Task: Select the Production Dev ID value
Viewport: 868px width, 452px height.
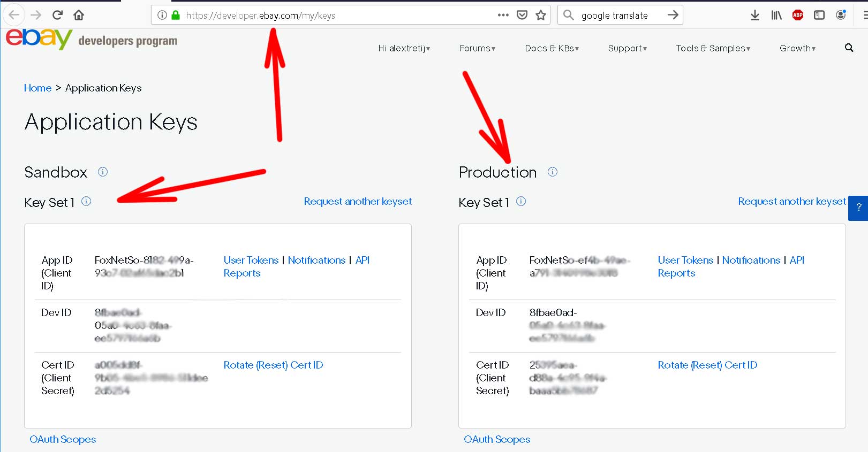Action: 568,325
